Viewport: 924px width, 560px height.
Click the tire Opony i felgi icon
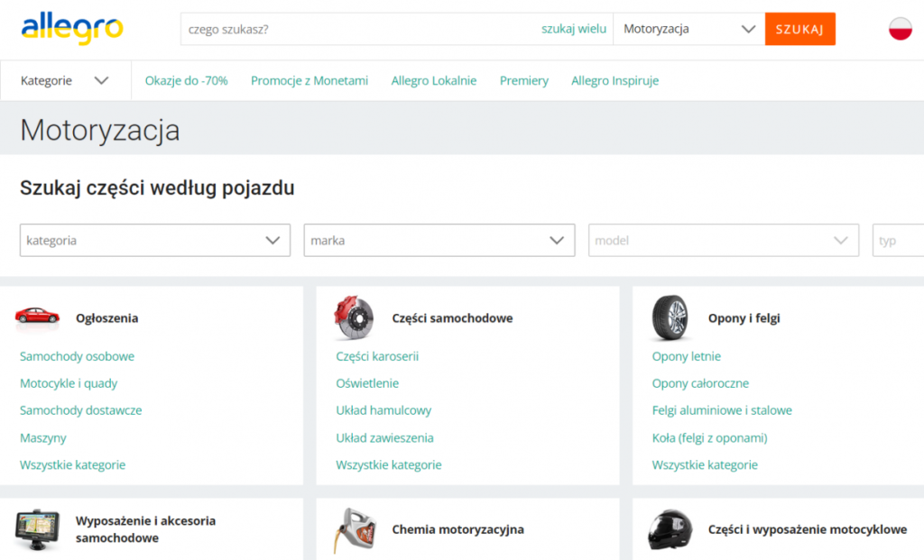coord(670,318)
